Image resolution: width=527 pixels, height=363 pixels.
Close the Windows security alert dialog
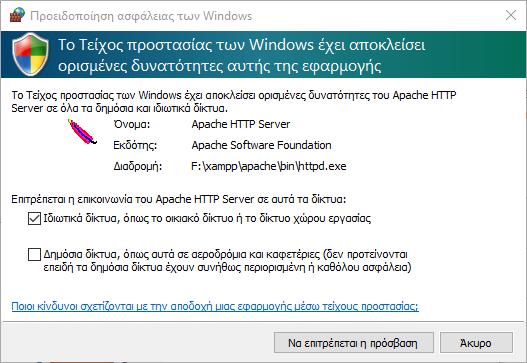511,15
